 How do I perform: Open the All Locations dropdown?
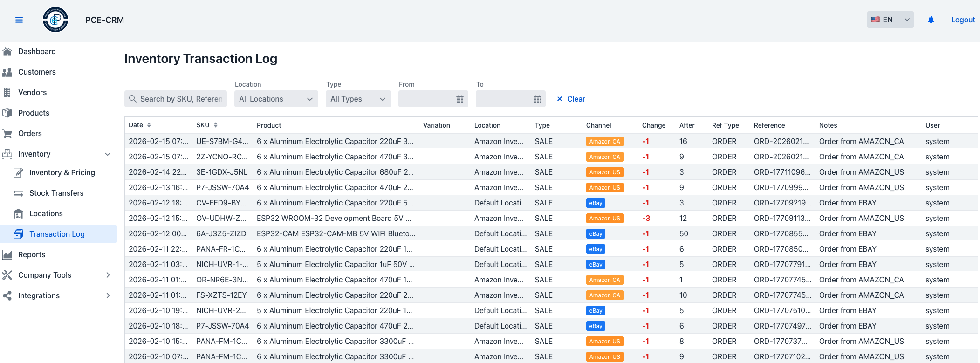tap(276, 99)
